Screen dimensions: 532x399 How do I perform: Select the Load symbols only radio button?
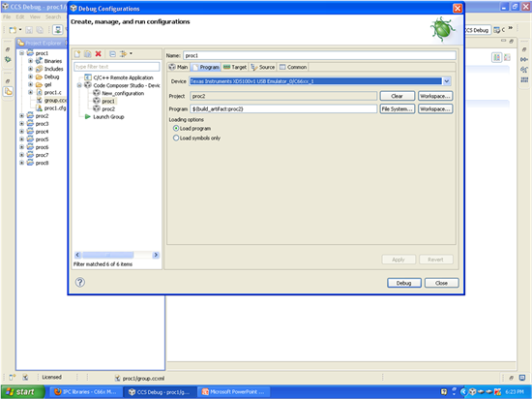[x=176, y=138]
